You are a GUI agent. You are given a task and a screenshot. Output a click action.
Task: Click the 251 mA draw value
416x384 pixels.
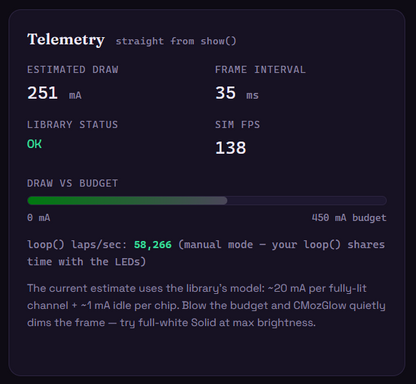click(x=54, y=93)
